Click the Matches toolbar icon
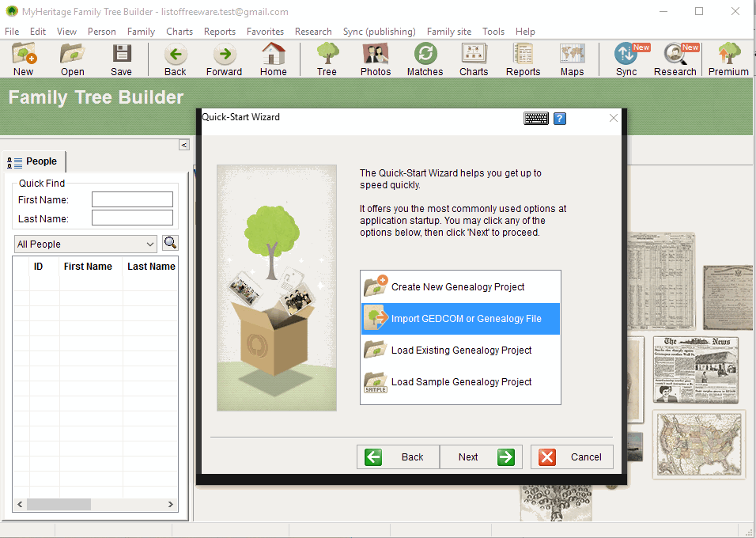The image size is (756, 538). pyautogui.click(x=425, y=59)
